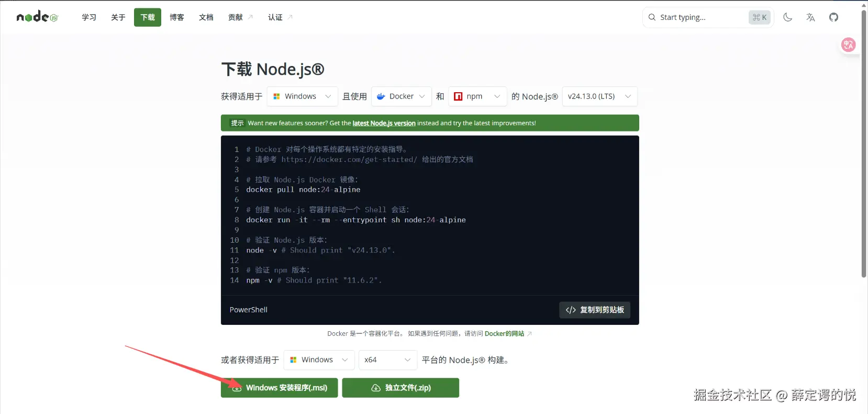Expand the top Windows OS dropdown
868x414 pixels.
tap(302, 96)
